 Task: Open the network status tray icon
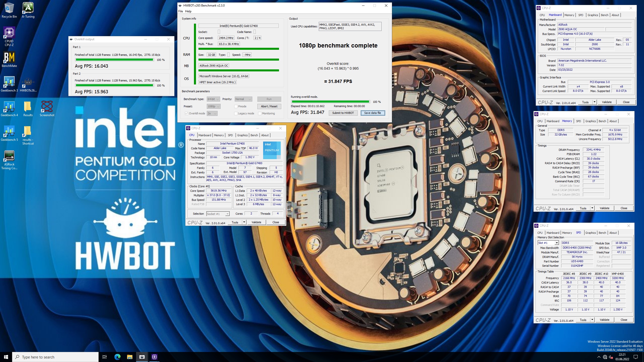click(605, 357)
